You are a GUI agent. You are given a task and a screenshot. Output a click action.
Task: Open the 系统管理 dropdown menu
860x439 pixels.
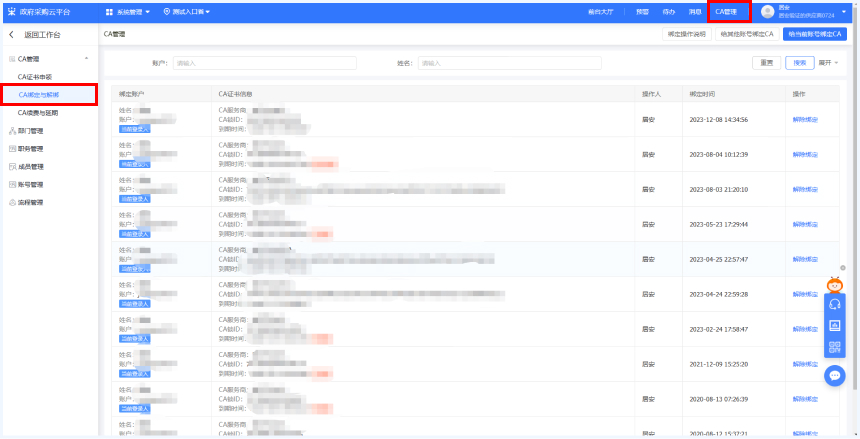127,12
